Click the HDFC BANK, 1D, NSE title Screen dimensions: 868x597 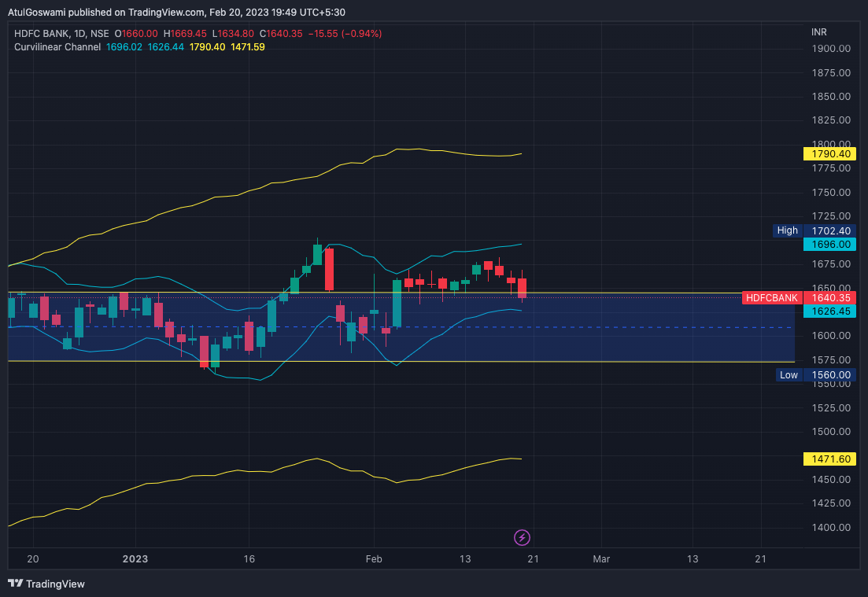point(61,34)
